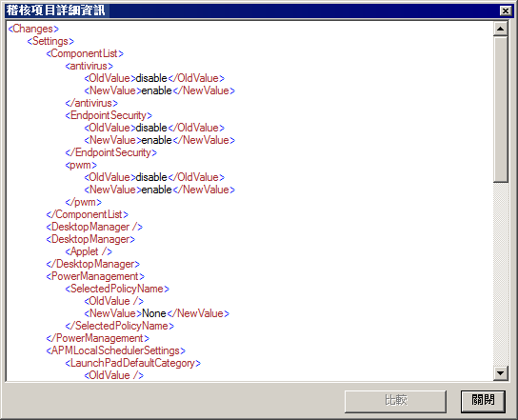Click the dialog title 稽核項目詳細資訊
The height and width of the screenshot is (420, 518).
[55, 10]
